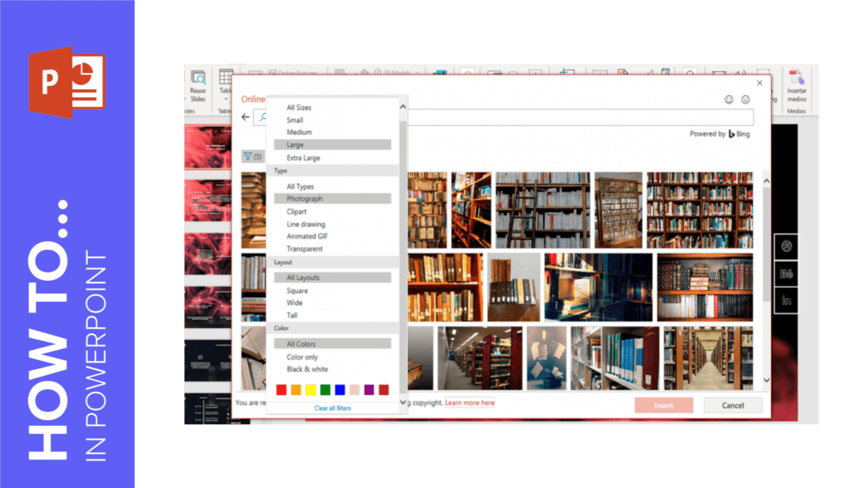Open LinkedIn via the sidebar icon
Screen dimensions: 868x488
coord(786,300)
